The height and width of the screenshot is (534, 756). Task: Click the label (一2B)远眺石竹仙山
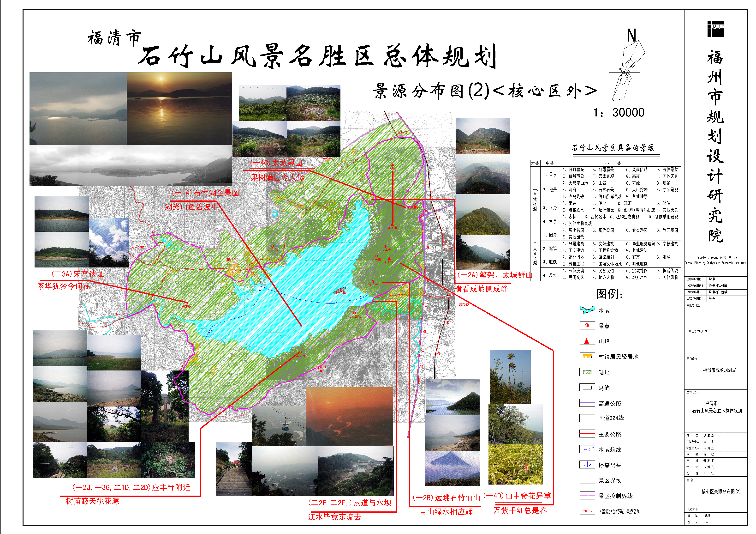[x=446, y=498]
